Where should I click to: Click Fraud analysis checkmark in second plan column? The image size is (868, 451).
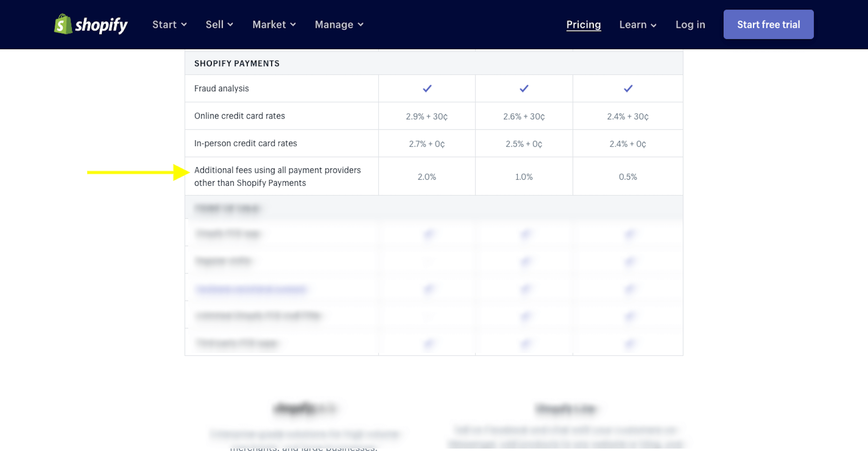(524, 88)
